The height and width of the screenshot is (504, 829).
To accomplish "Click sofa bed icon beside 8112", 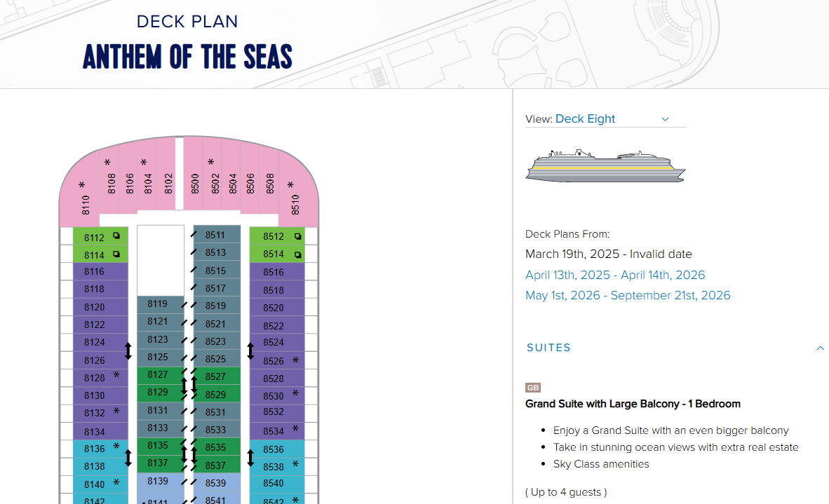I will point(116,236).
